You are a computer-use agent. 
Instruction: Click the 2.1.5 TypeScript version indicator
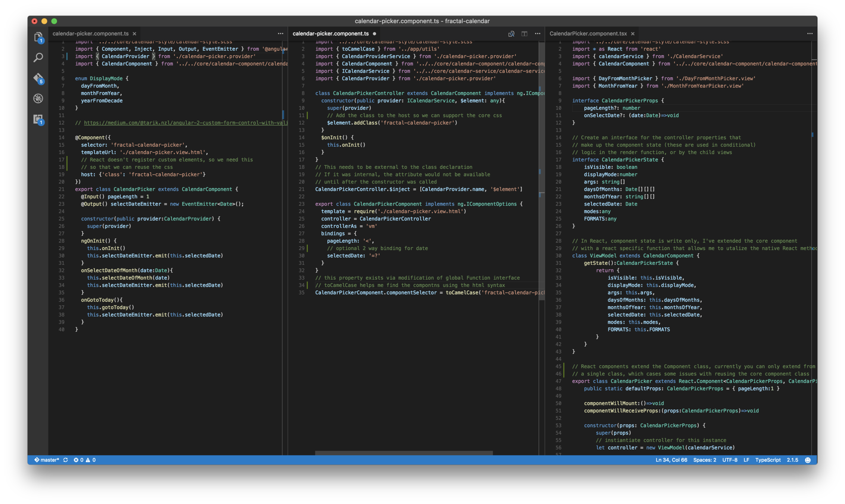coord(792,460)
